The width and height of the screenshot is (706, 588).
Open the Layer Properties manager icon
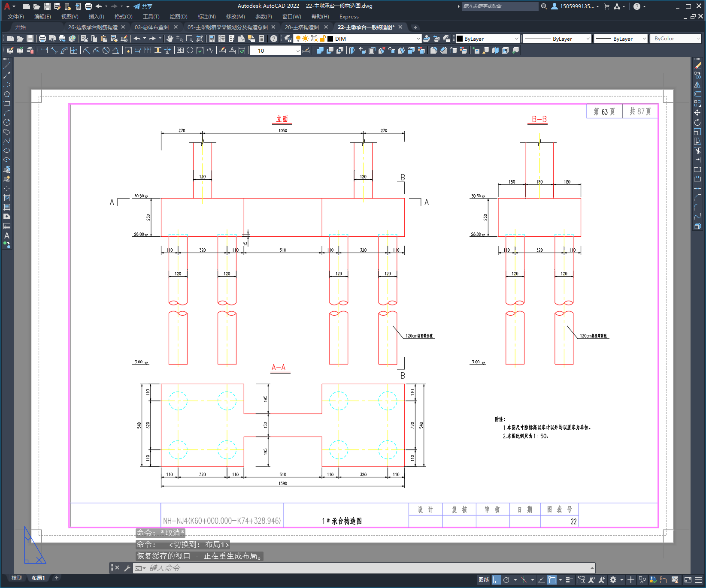(x=288, y=39)
